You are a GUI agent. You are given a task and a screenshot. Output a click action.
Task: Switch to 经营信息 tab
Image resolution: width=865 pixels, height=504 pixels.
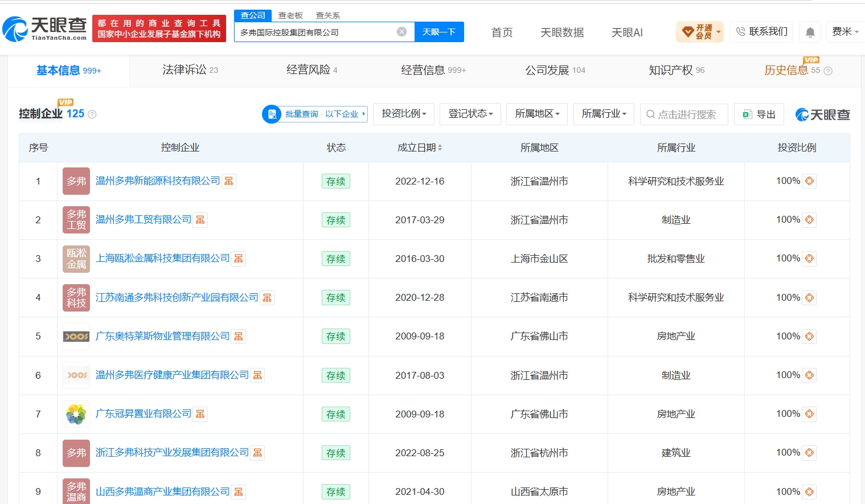(433, 70)
